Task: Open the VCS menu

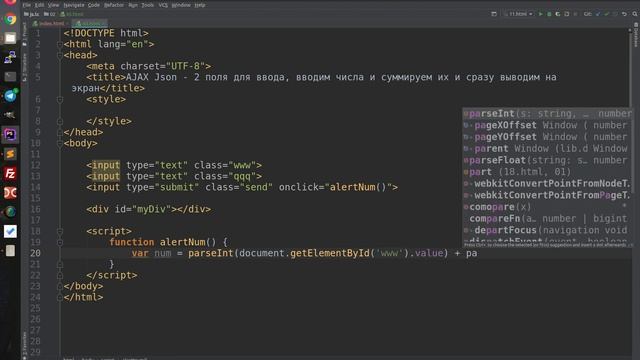Action: click(x=163, y=5)
